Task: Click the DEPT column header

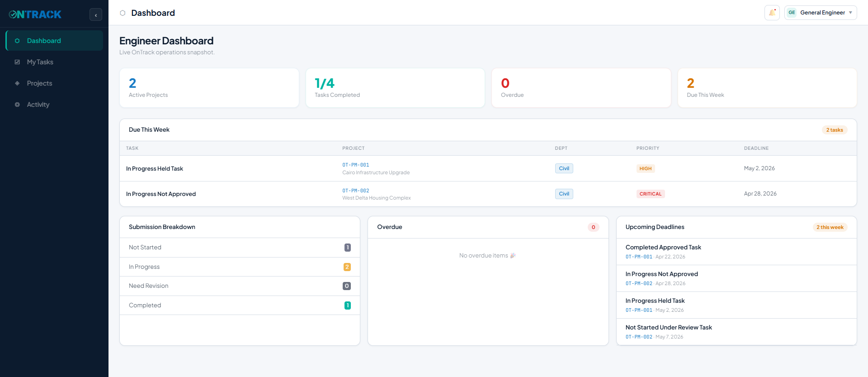Action: (561, 148)
